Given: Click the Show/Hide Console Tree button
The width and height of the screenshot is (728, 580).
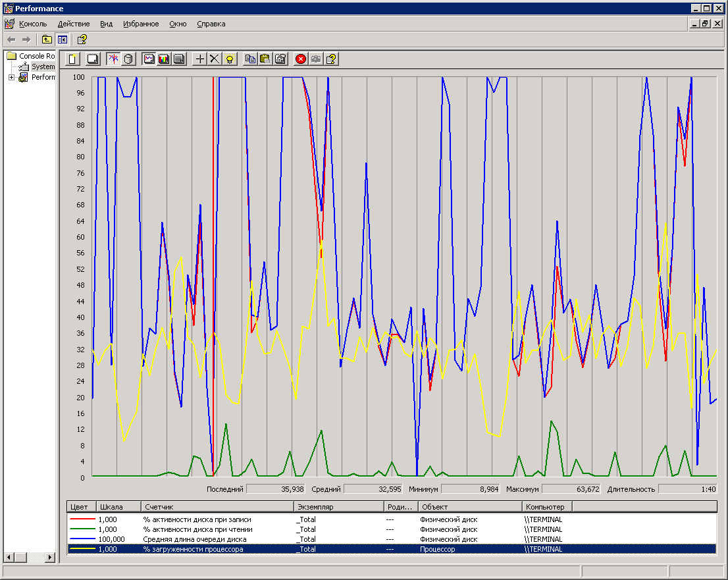Looking at the screenshot, I should (x=62, y=40).
